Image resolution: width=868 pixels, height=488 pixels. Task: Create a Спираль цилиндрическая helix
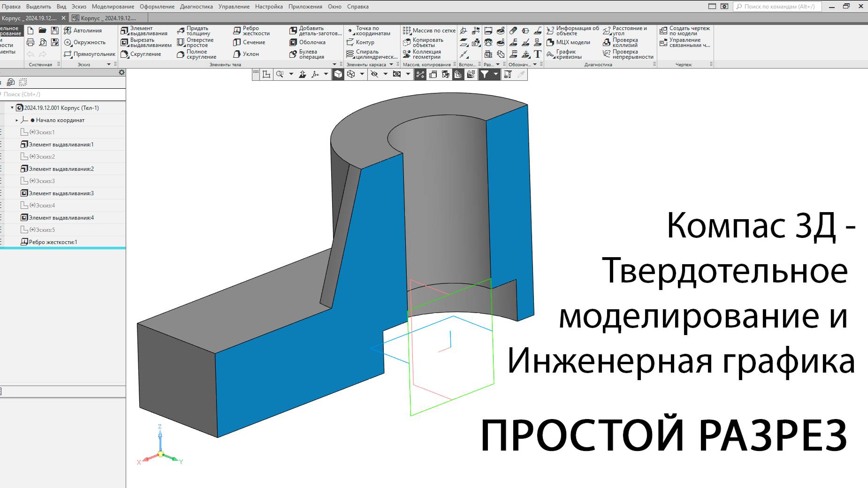click(372, 54)
